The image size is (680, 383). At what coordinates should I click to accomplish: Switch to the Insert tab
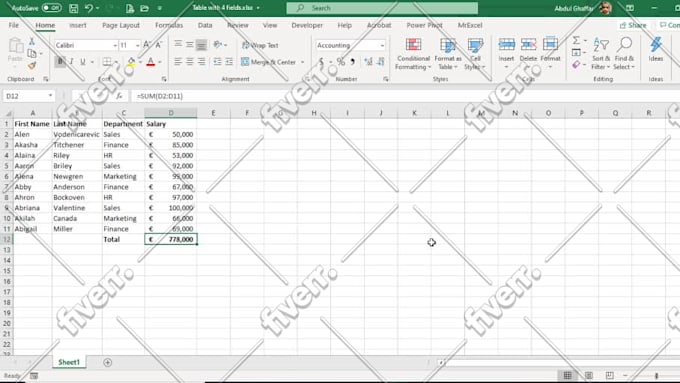click(x=78, y=25)
